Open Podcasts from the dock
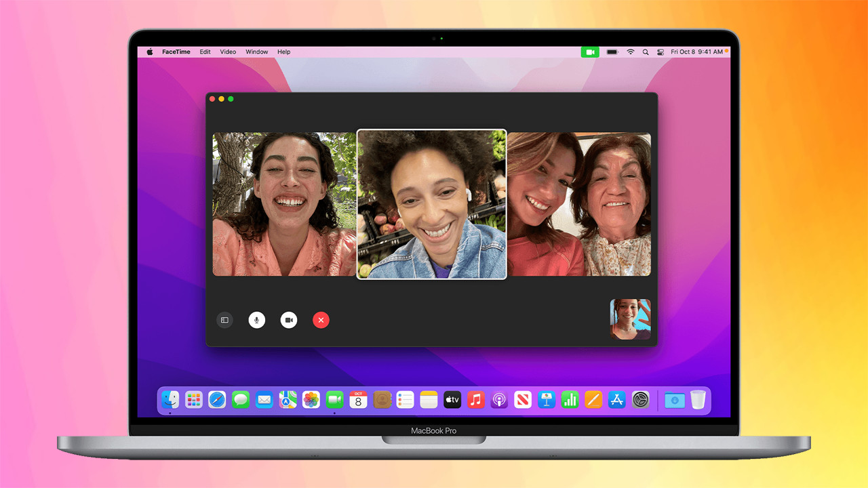This screenshot has height=488, width=868. [x=499, y=400]
